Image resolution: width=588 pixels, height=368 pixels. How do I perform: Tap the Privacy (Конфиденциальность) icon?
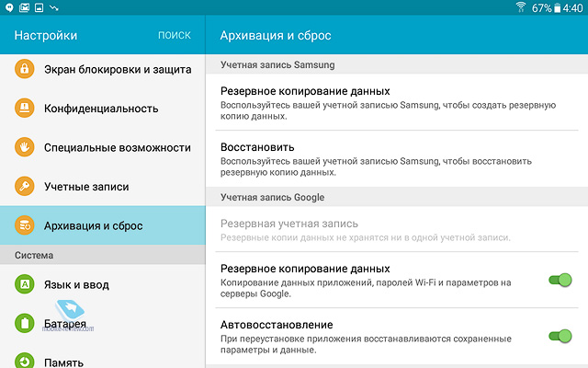click(25, 109)
